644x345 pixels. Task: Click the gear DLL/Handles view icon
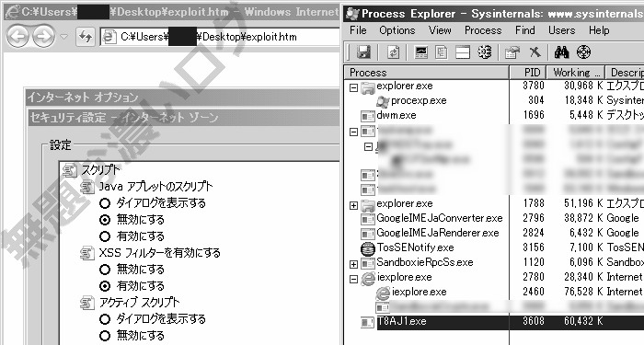click(x=485, y=52)
